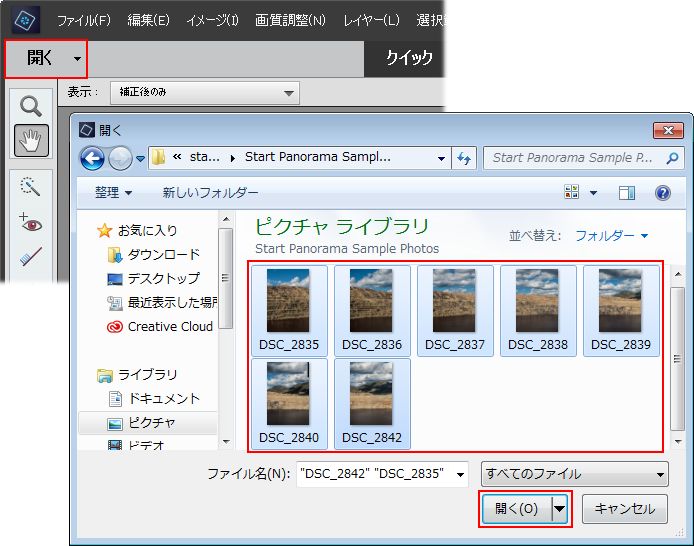Expand the 開く dropdown arrow in toolbar

tap(77, 58)
